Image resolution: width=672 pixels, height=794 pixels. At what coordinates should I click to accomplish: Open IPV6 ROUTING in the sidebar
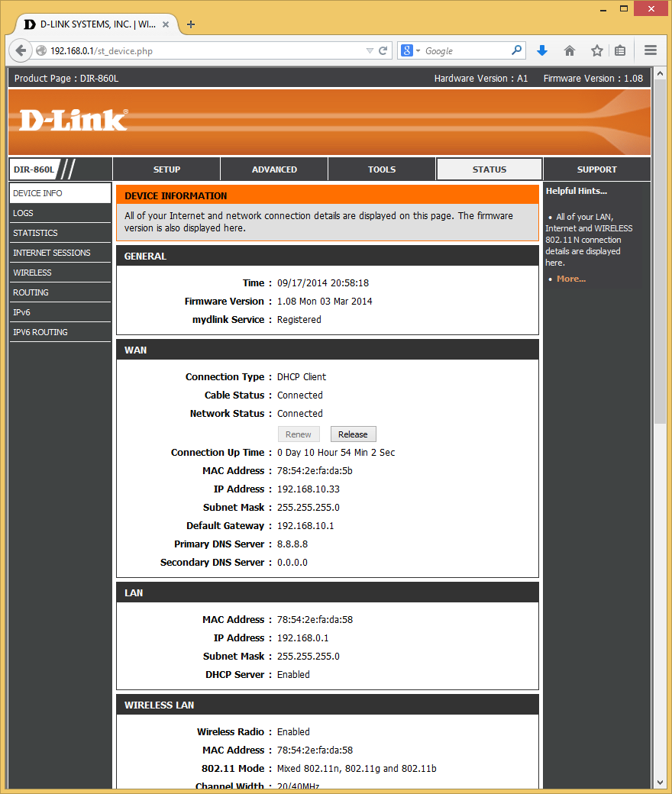60,332
